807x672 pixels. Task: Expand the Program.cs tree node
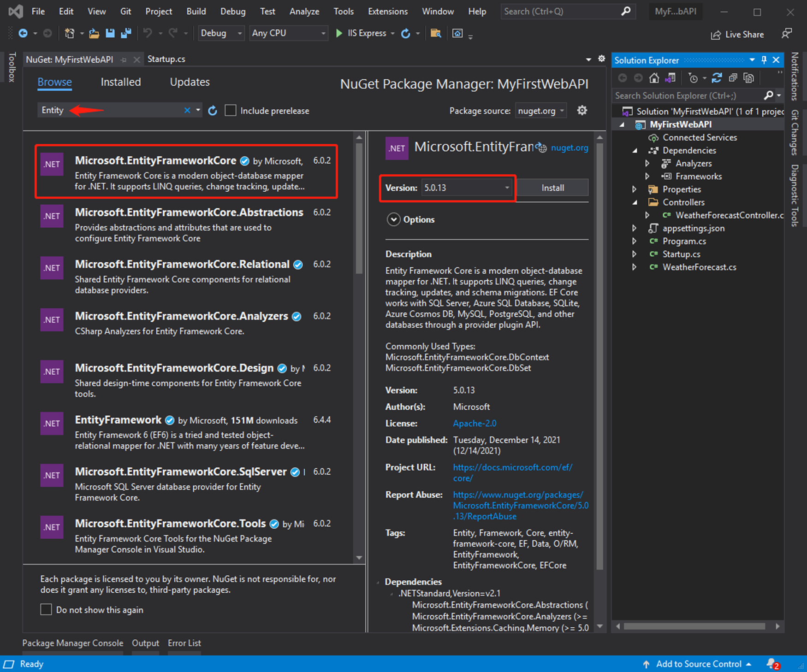pyautogui.click(x=635, y=241)
